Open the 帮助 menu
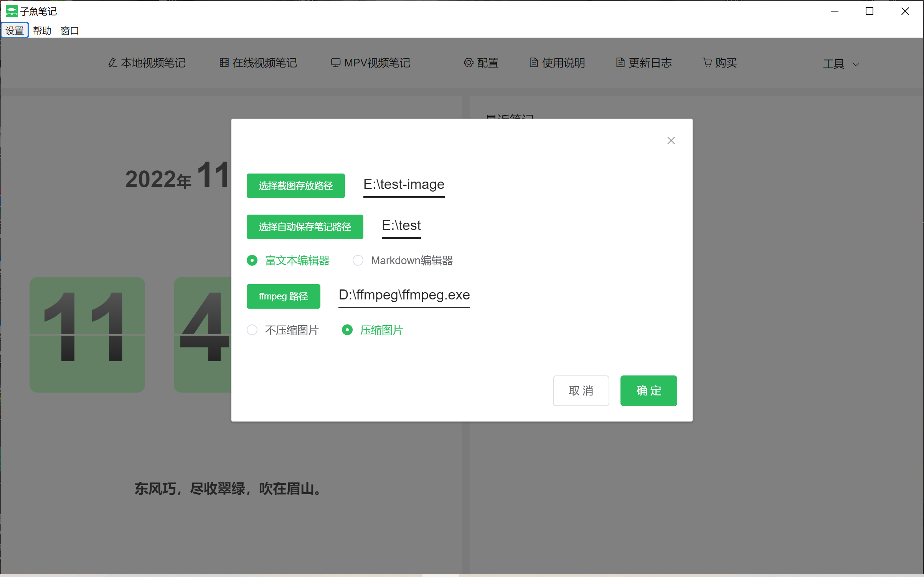 point(42,31)
